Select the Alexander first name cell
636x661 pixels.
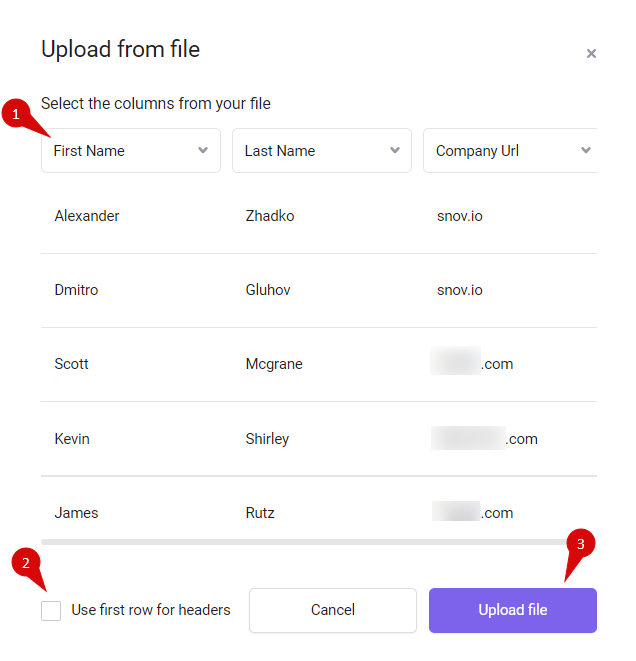coord(87,216)
